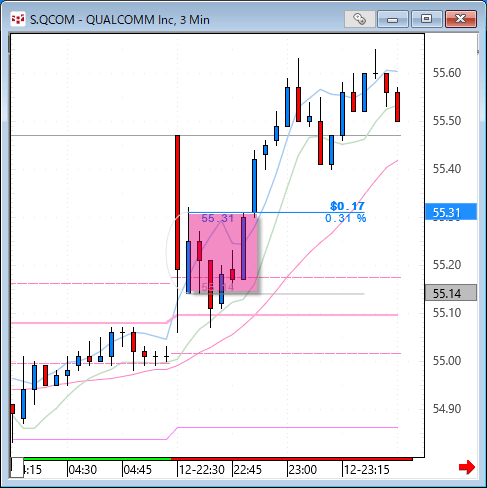Minimize the S.QCOM chart window
The width and height of the screenshot is (487, 488).
tap(393, 19)
